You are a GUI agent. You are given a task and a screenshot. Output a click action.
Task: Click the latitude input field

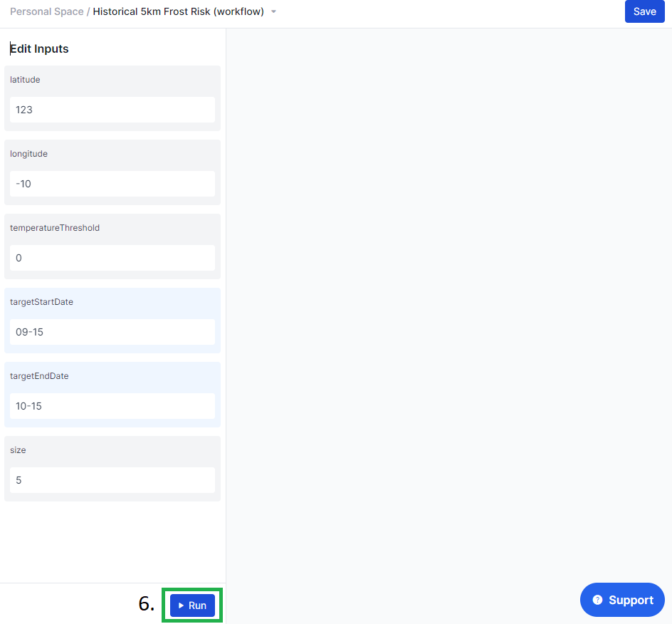tap(112, 110)
